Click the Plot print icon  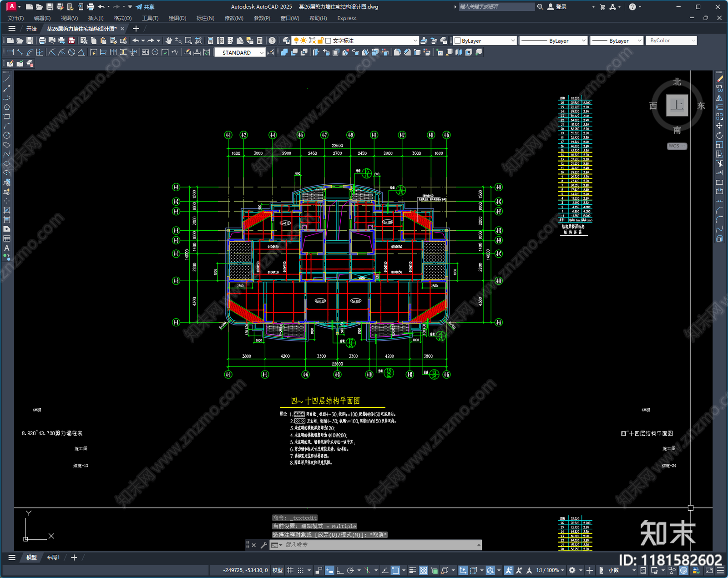[x=42, y=41]
